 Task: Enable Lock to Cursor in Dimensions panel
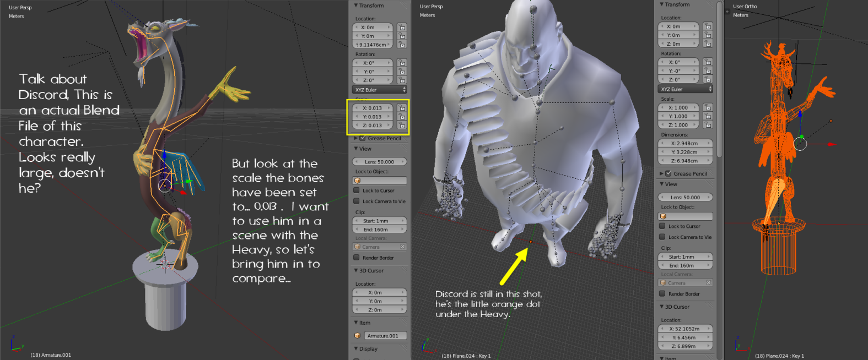coord(662,226)
